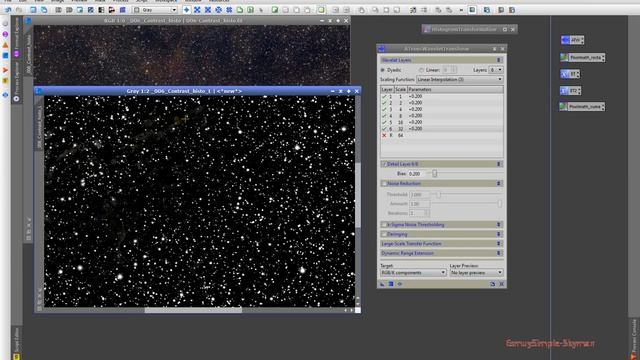Viewport: 640px width, 360px height.
Task: Click the first green document icon in toolbar
Action: tap(240, 10)
